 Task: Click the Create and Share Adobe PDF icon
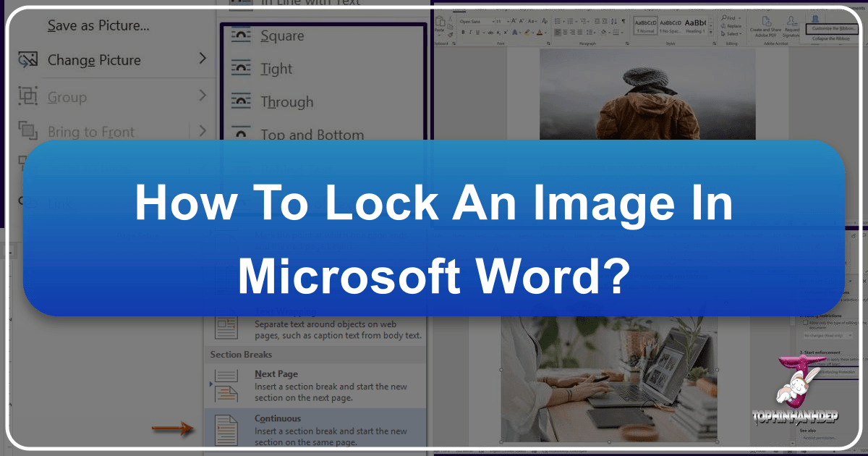(766, 22)
